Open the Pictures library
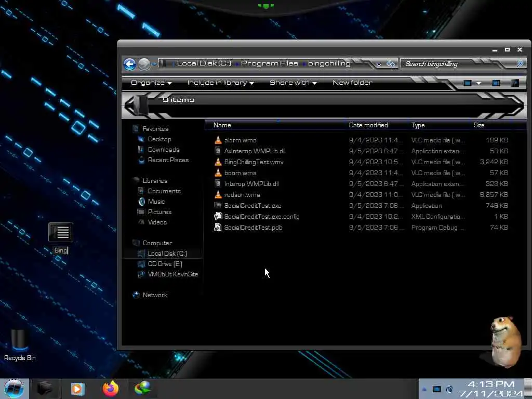This screenshot has height=399, width=532. tap(159, 212)
